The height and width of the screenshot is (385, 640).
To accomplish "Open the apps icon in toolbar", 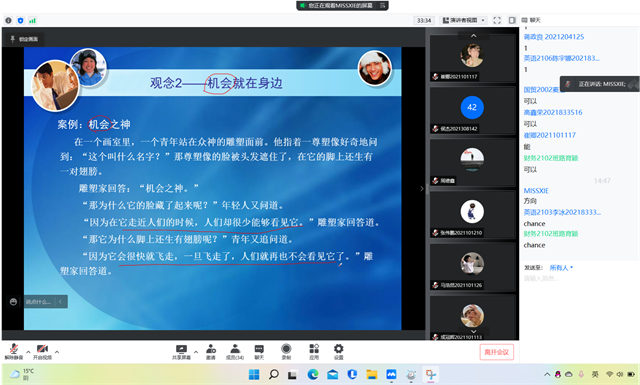I will (314, 352).
